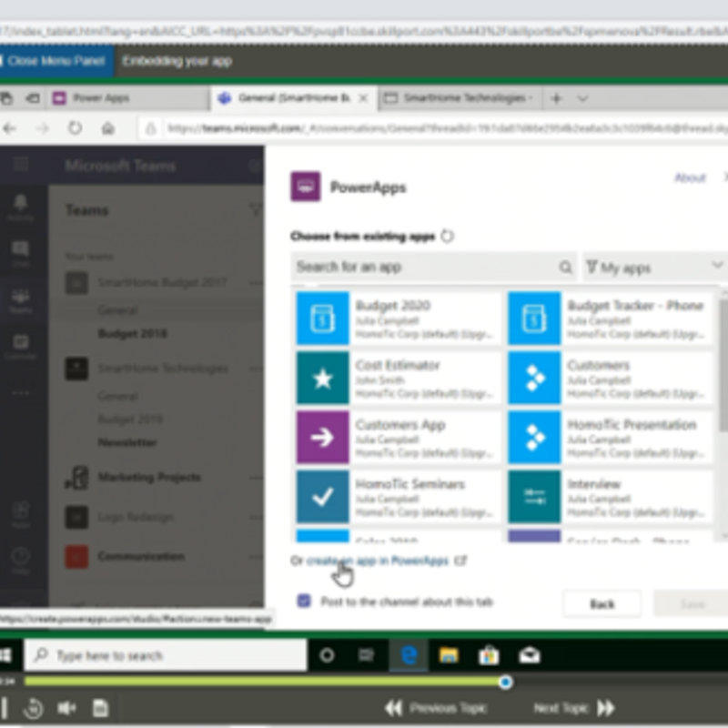Screen dimensions: 728x728
Task: Click the browser back arrow
Action: tap(10, 128)
